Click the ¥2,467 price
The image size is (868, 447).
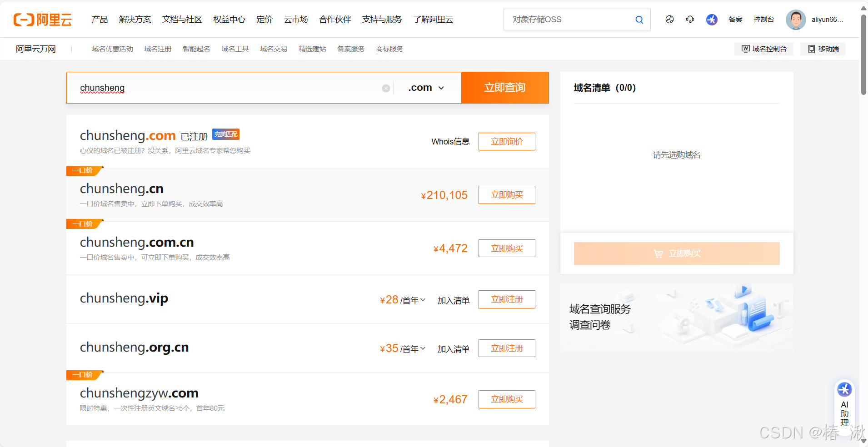point(450,400)
